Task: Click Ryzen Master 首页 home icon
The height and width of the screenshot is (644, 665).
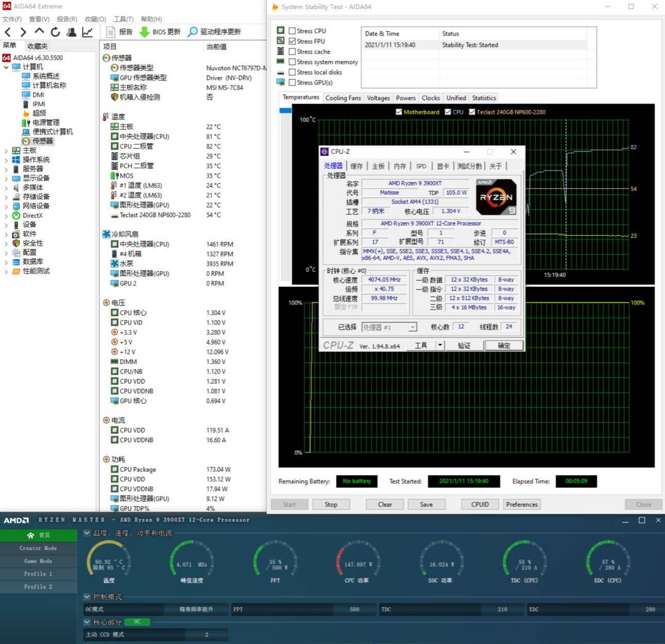Action: pos(31,535)
